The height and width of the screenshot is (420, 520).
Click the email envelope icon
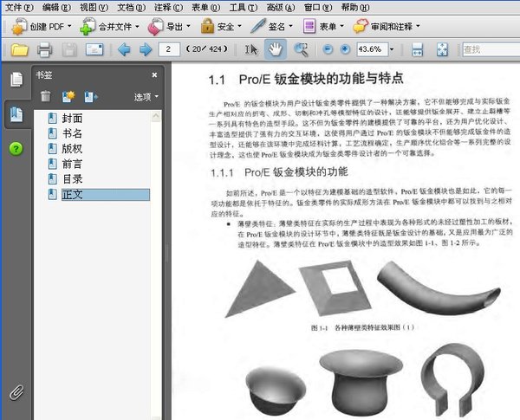94,49
